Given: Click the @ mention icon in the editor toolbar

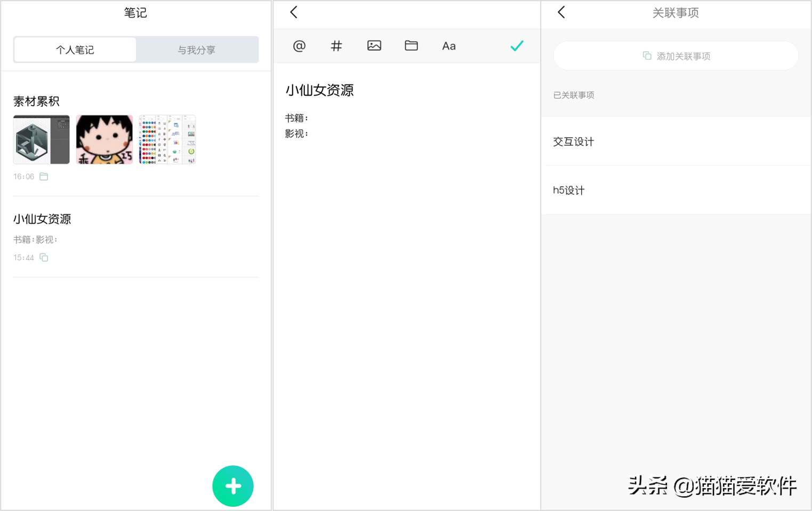Looking at the screenshot, I should coord(299,46).
